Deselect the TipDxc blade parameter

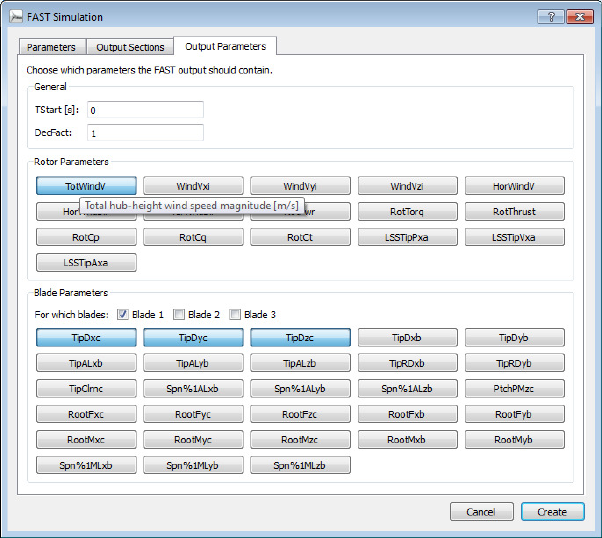point(86,338)
